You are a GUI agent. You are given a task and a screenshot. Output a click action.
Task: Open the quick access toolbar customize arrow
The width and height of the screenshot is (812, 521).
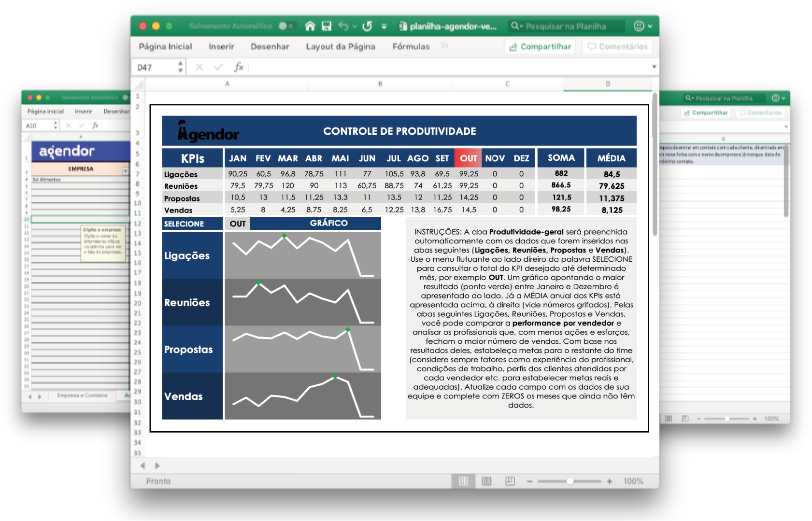pos(384,27)
